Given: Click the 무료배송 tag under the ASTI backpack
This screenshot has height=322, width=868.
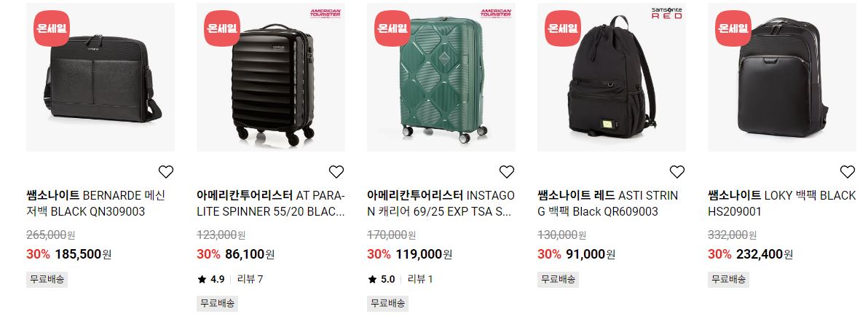Looking at the screenshot, I should coord(558,279).
